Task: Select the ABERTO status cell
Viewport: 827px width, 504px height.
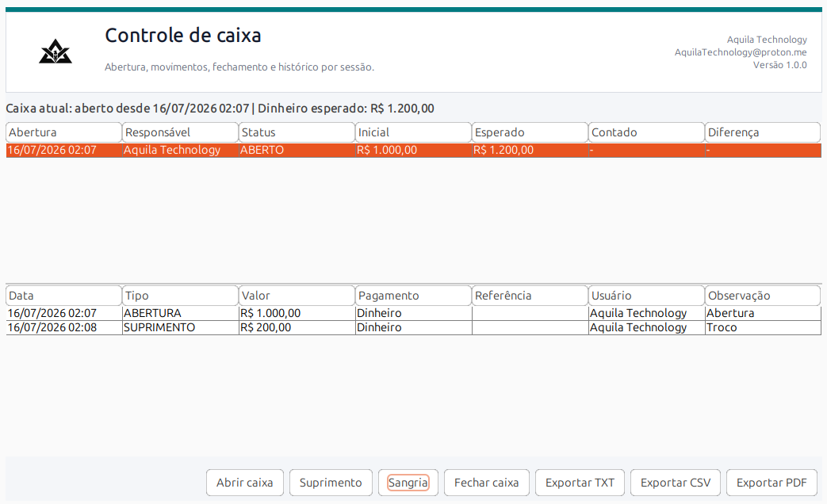Action: (x=297, y=151)
